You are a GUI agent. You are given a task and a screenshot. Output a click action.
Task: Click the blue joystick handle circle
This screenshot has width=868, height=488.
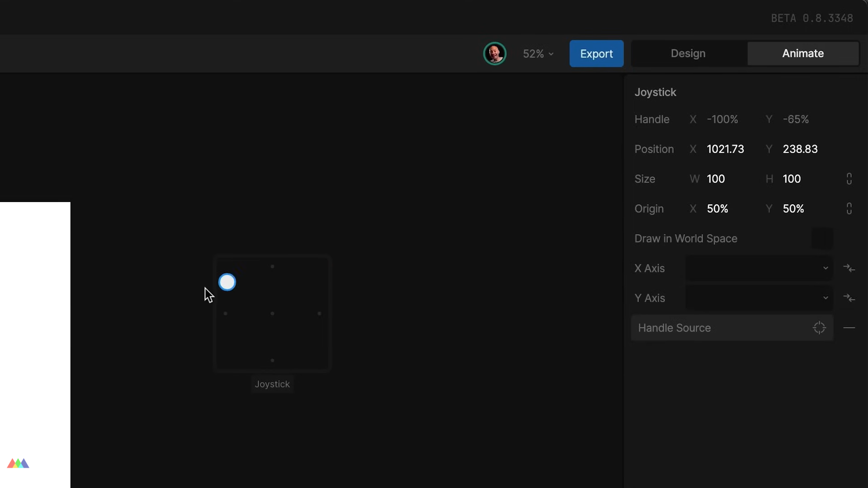tap(227, 282)
